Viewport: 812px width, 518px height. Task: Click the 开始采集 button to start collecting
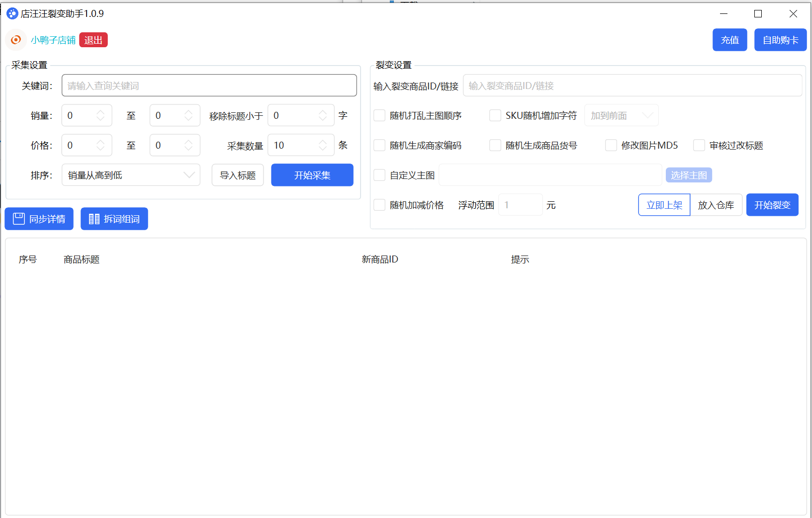tap(312, 174)
